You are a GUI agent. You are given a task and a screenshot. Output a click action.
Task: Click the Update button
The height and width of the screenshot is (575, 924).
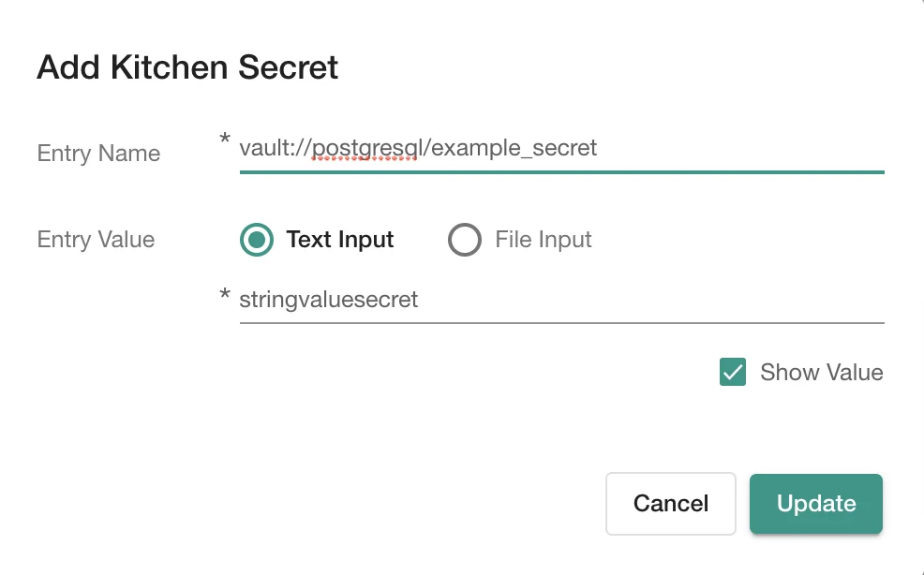coord(815,504)
